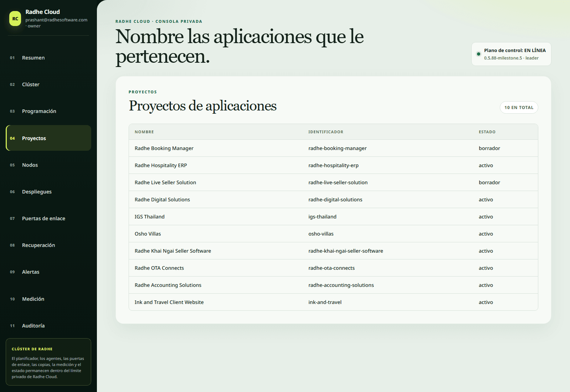Open the Osho Villas project
Viewport: 570px width, 392px height.
pyautogui.click(x=333, y=234)
